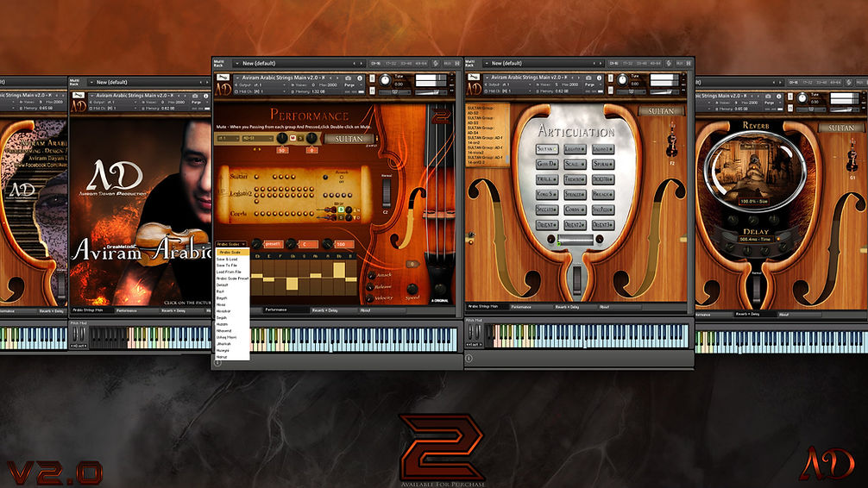This screenshot has width=868, height=488.
Task: Click the Speed knob in Performance window
Action: coord(412,290)
